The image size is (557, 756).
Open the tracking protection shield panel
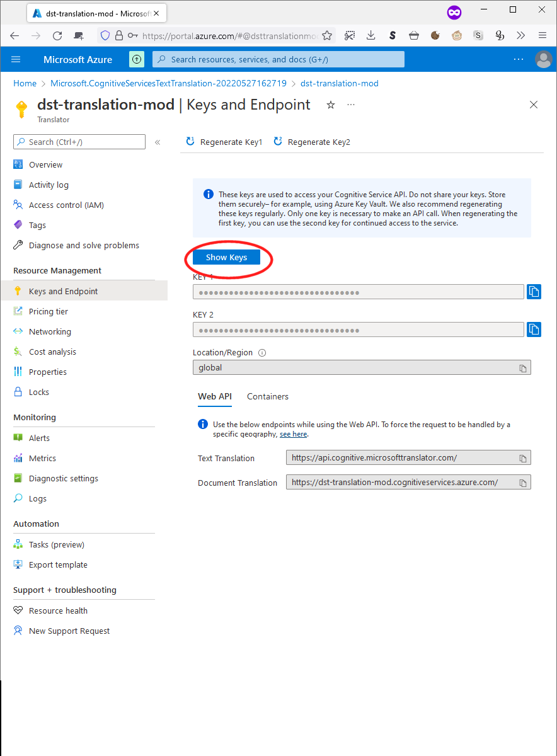(x=105, y=36)
